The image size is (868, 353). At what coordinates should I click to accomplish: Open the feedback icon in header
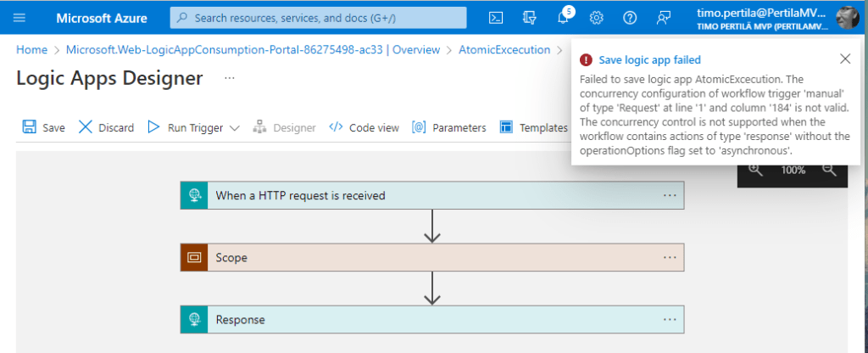coord(664,18)
